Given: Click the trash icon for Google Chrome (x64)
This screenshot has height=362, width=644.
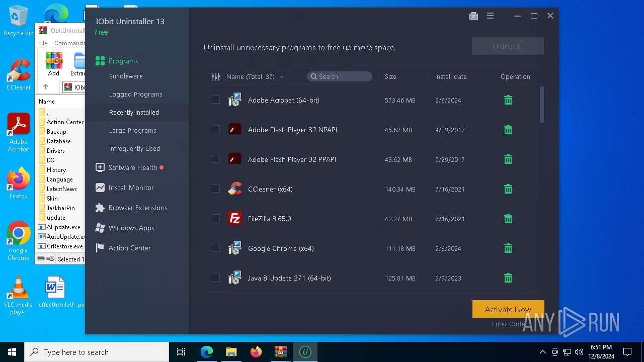Looking at the screenshot, I should pos(508,248).
